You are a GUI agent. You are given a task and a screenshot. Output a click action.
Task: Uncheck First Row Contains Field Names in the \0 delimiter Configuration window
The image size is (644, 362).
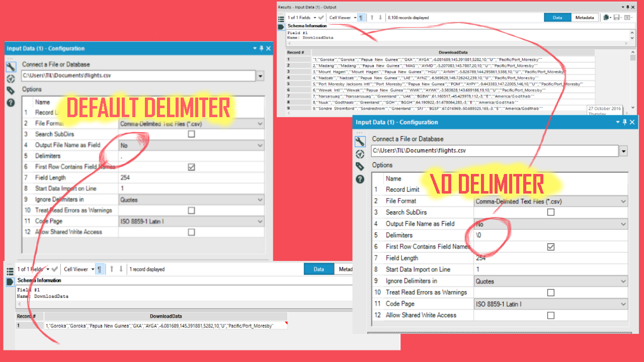[x=550, y=247]
